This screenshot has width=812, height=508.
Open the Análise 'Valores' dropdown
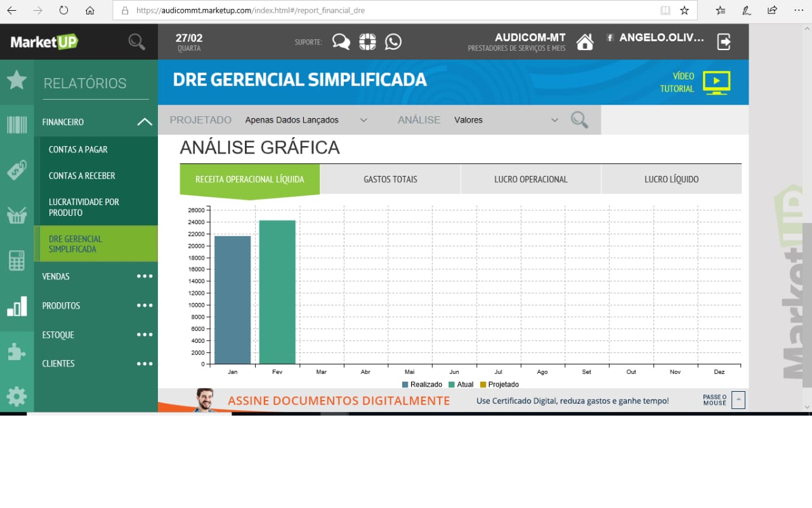[506, 120]
